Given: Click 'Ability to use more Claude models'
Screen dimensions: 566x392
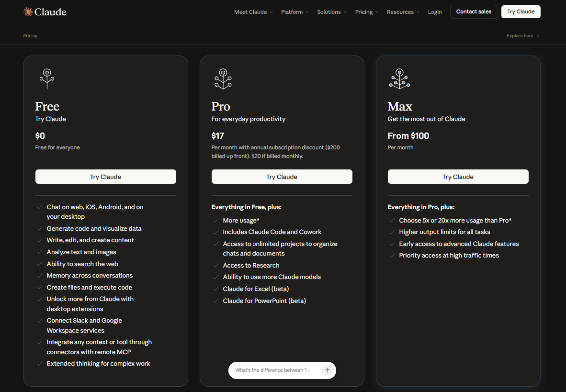Looking at the screenshot, I should click(x=272, y=277).
